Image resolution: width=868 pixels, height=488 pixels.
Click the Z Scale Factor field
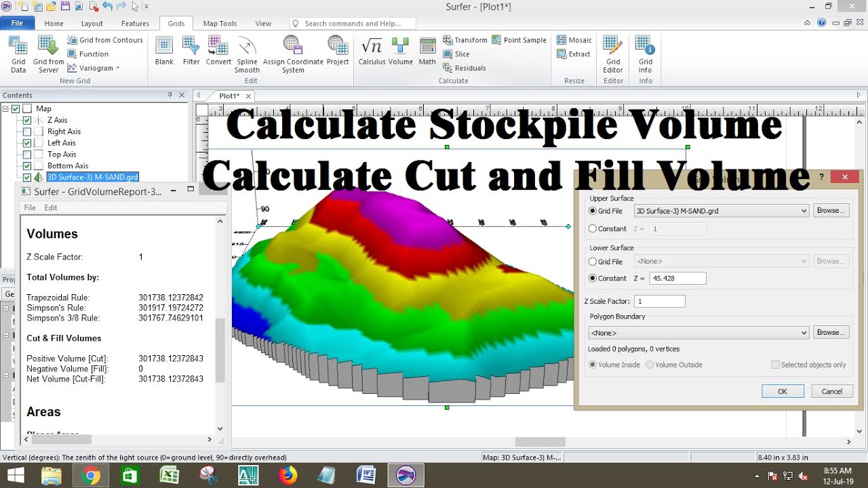pyautogui.click(x=660, y=301)
